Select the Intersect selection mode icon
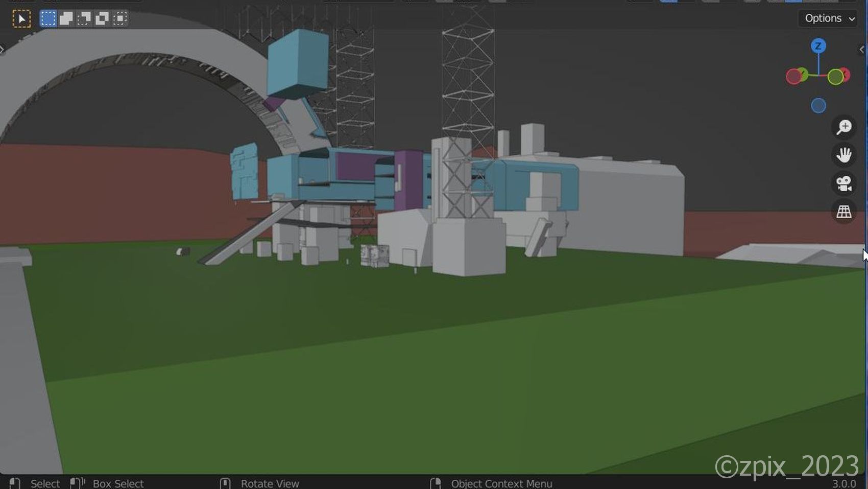The height and width of the screenshot is (489, 868). click(x=120, y=19)
